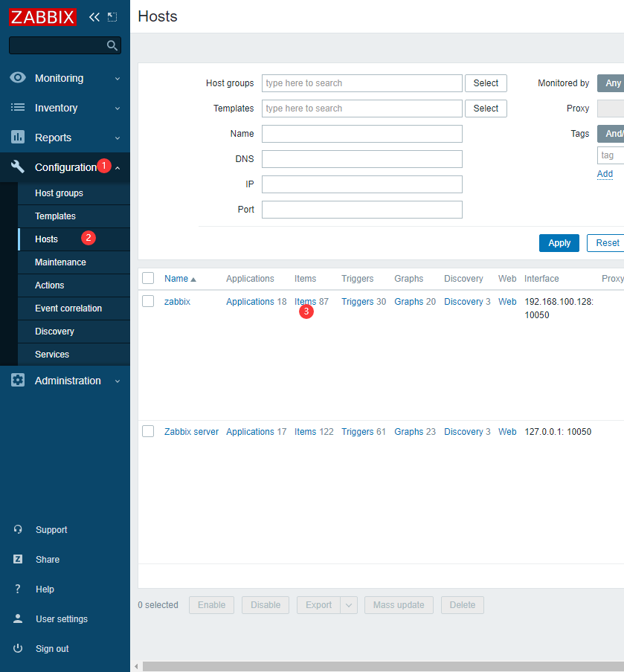
Task: Open Applications link for zabbix host
Action: 250,302
